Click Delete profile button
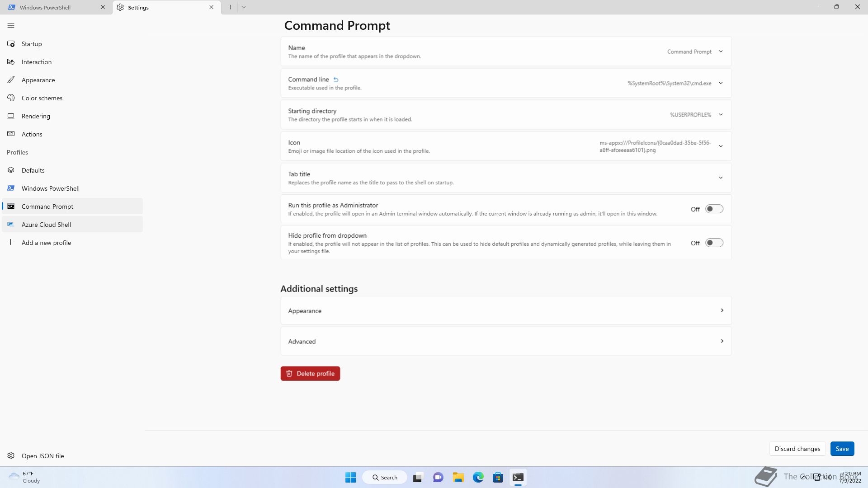 [310, 374]
